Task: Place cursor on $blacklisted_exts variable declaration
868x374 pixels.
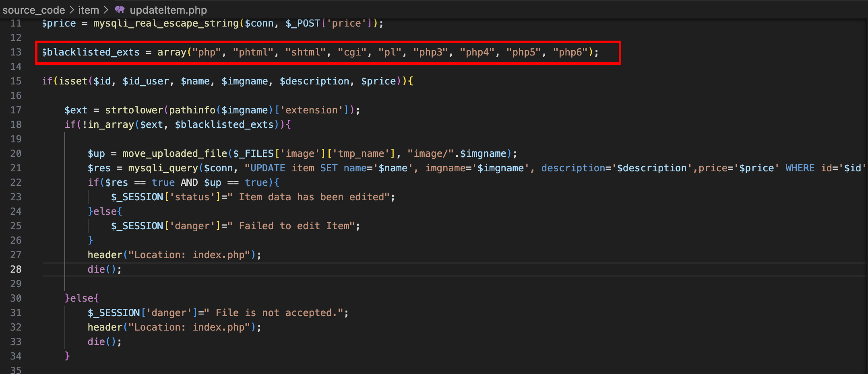Action: point(91,52)
